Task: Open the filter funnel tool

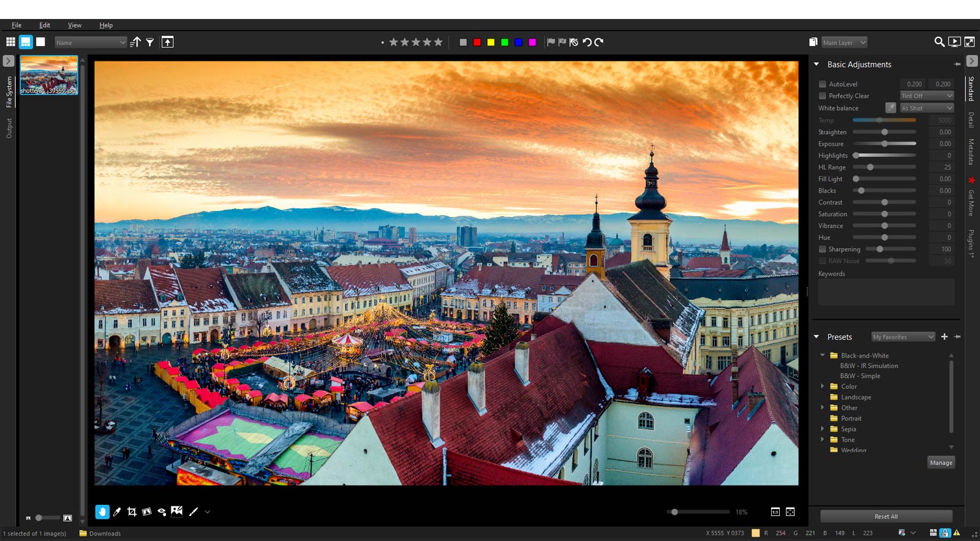Action: tap(150, 42)
